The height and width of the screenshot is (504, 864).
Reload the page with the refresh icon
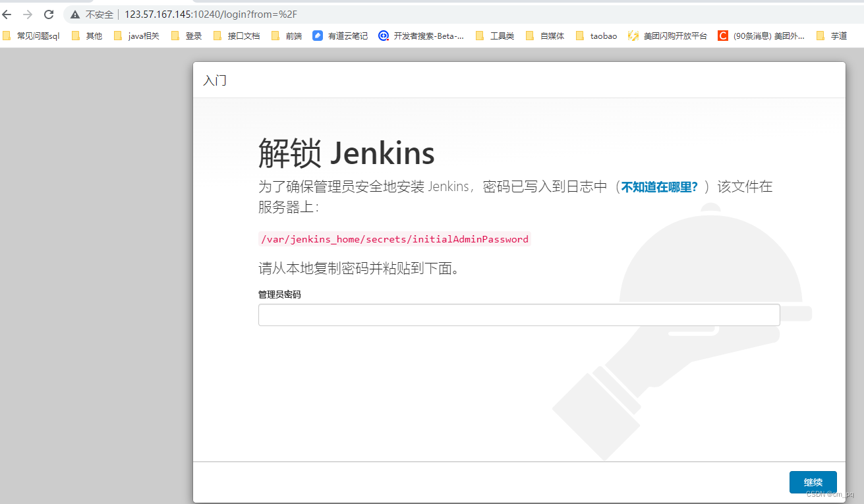(49, 14)
